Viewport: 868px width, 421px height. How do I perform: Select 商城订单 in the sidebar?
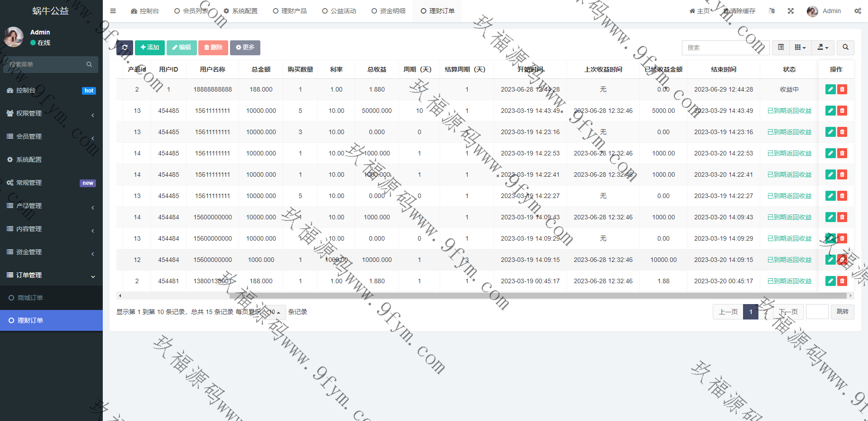tap(30, 298)
